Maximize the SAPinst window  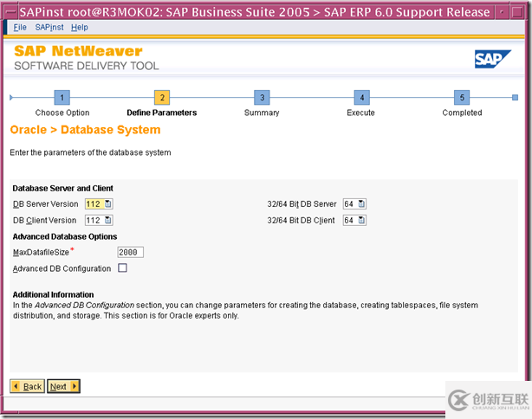click(x=516, y=12)
